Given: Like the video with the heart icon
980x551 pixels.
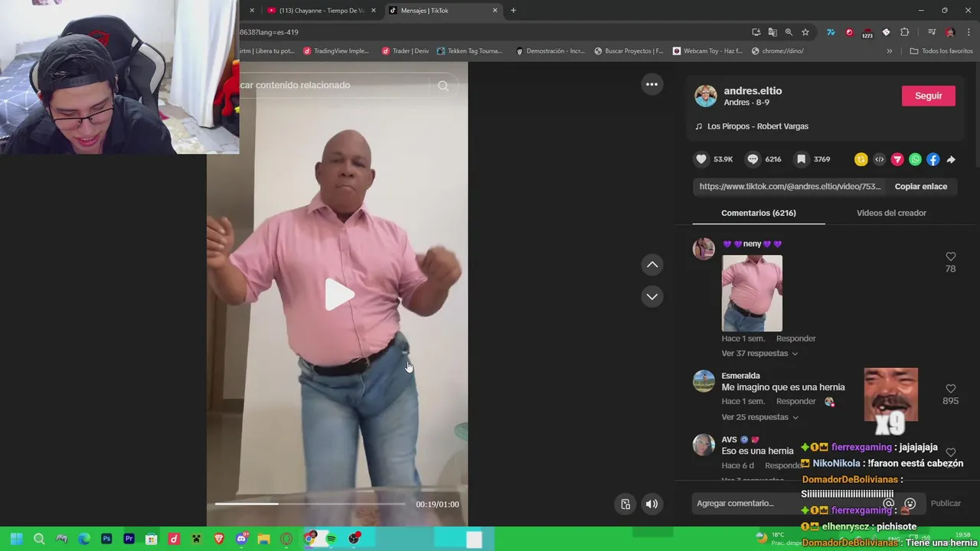Looking at the screenshot, I should pos(701,159).
